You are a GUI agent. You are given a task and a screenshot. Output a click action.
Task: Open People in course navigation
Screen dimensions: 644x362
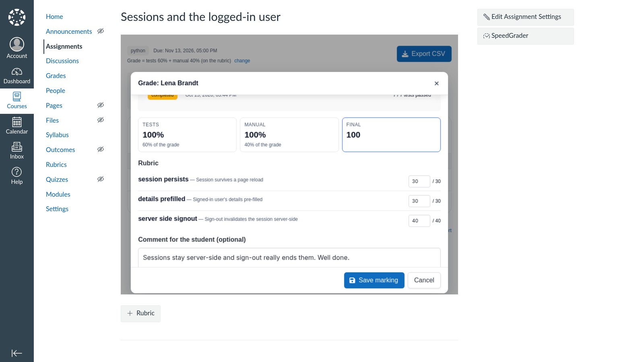pyautogui.click(x=56, y=90)
